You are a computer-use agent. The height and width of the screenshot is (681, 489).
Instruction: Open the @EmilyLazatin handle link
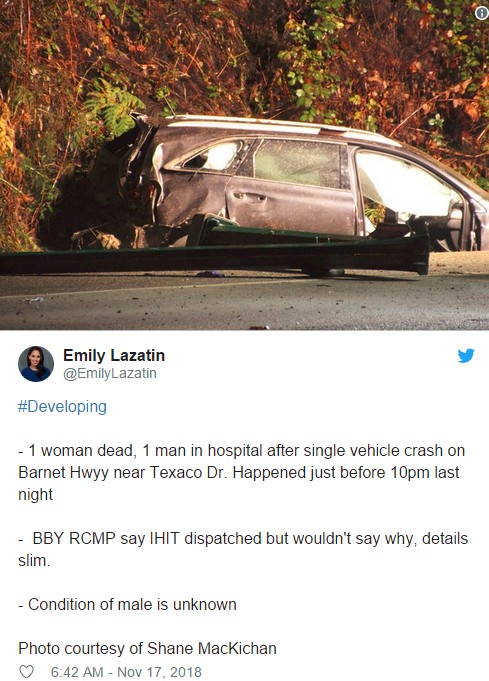[x=109, y=373]
